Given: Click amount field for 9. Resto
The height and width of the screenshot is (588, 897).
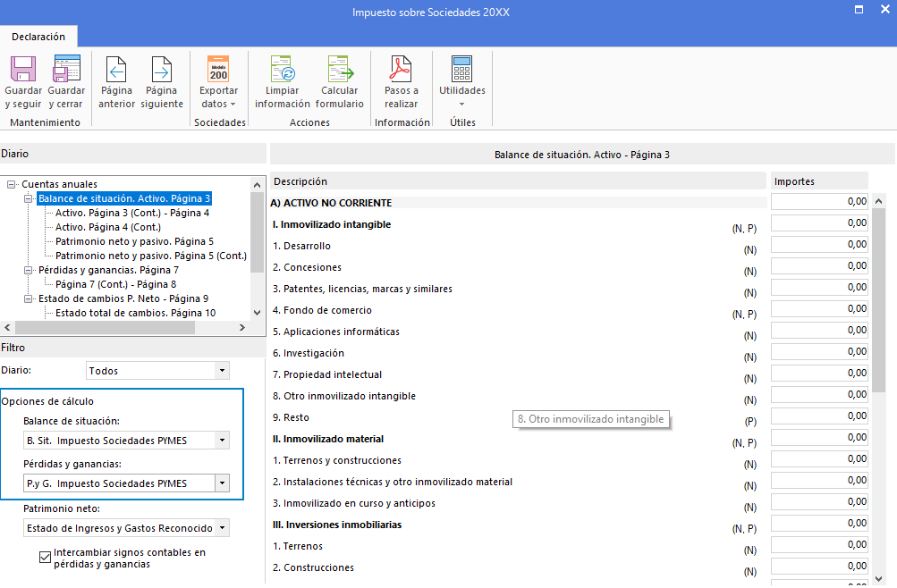Looking at the screenshot, I should [819, 416].
